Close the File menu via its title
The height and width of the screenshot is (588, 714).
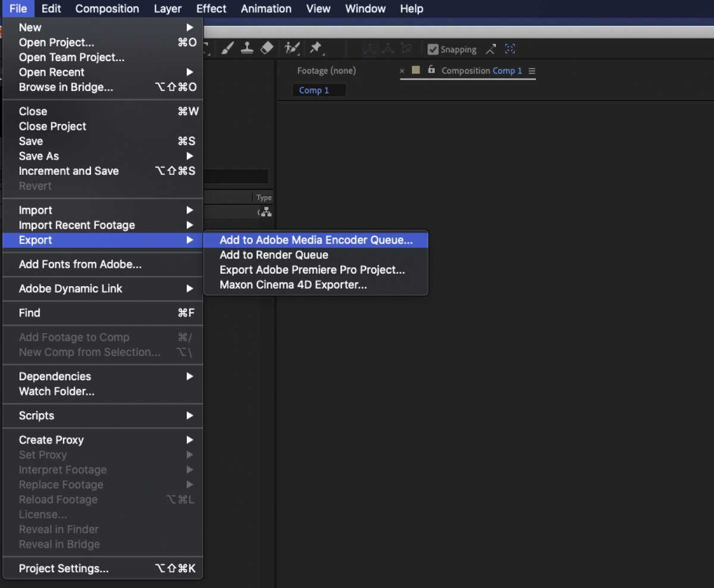click(x=18, y=8)
